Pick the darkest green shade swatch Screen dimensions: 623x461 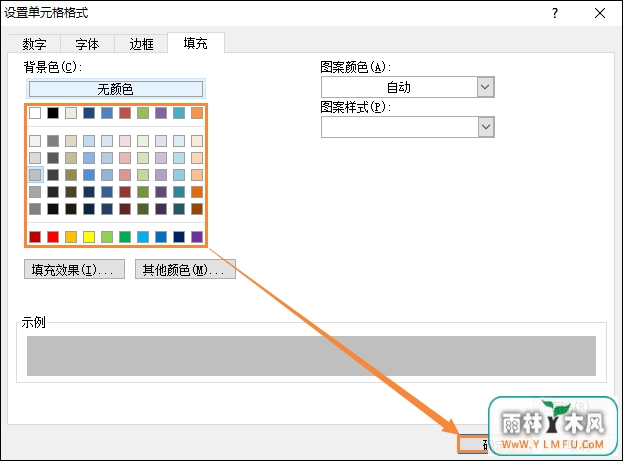tap(143, 209)
